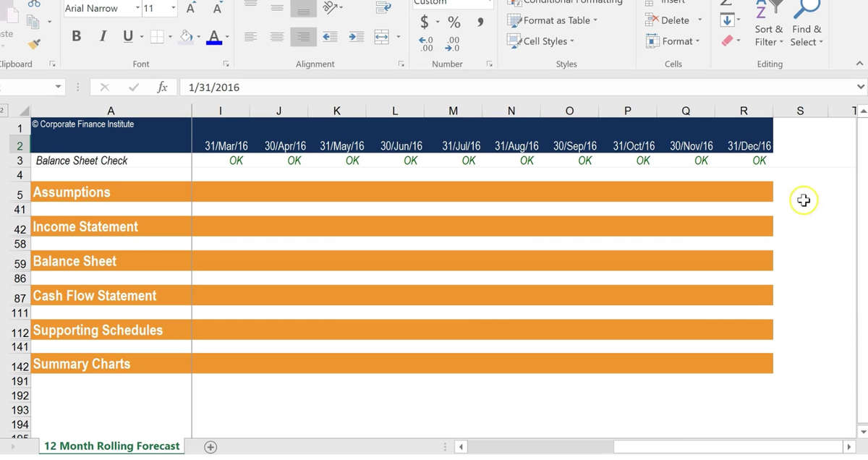
Task: Click the Insert Function fx icon
Action: [x=162, y=87]
